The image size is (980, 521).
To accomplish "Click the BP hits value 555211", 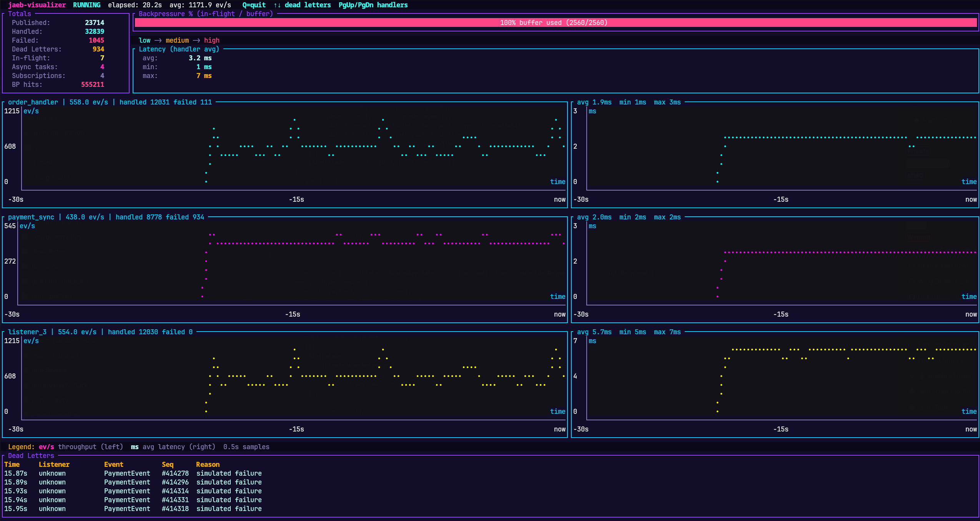I will tap(92, 85).
